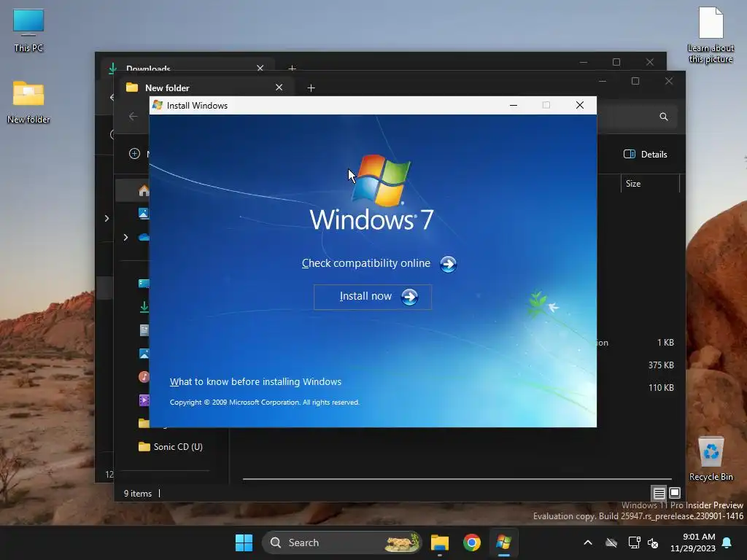
Task: Click the back arrow in New folder window
Action: tap(133, 116)
